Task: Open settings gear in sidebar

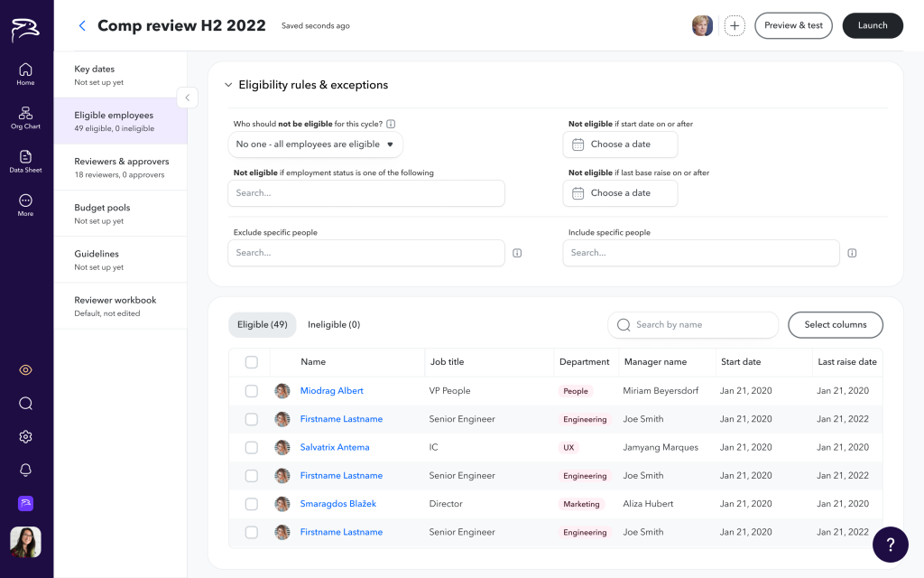Action: point(25,437)
